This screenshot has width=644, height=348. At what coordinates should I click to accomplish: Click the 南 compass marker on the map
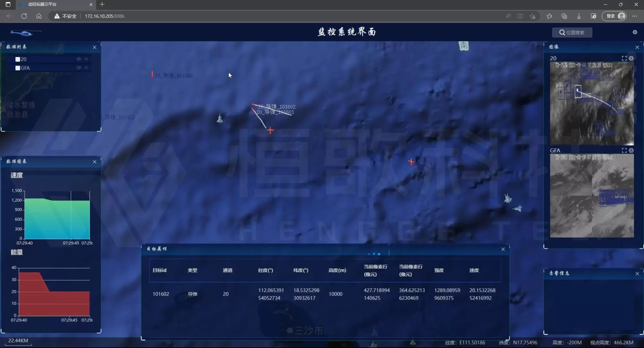tap(464, 46)
